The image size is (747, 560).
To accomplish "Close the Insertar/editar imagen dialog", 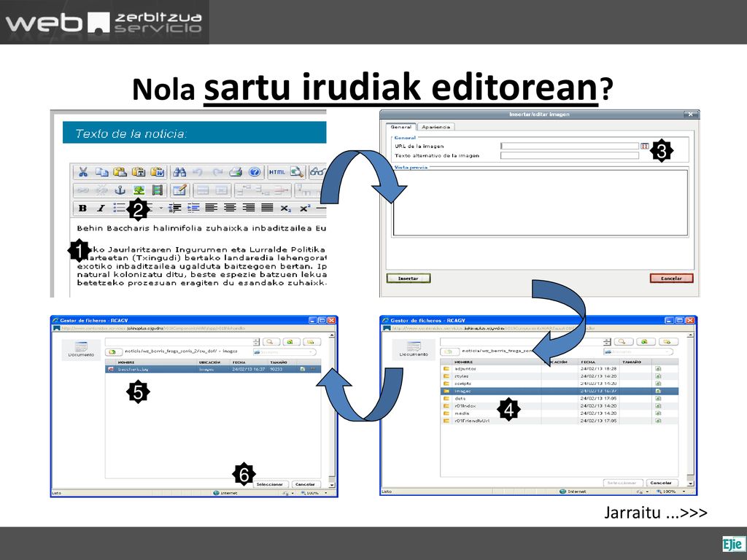I will [x=690, y=114].
